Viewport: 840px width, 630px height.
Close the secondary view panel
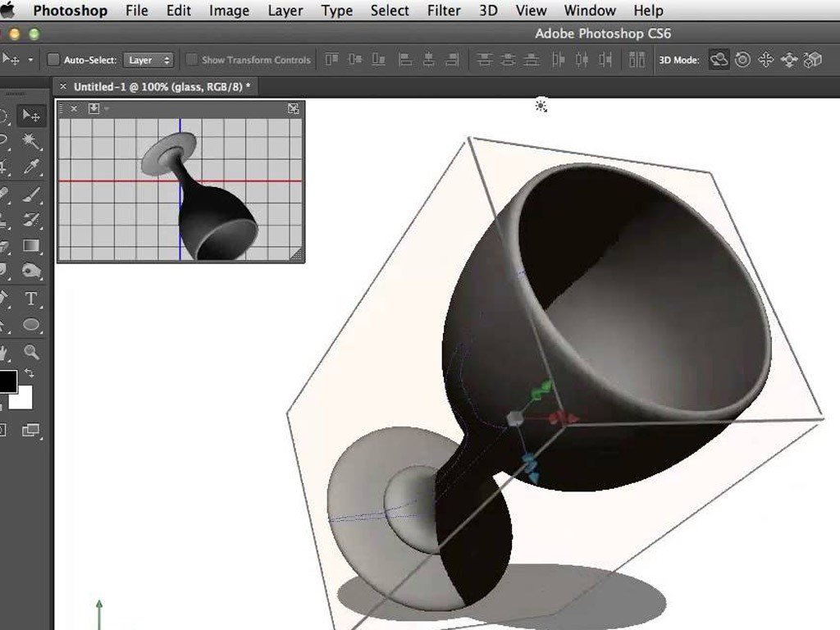pyautogui.click(x=74, y=109)
